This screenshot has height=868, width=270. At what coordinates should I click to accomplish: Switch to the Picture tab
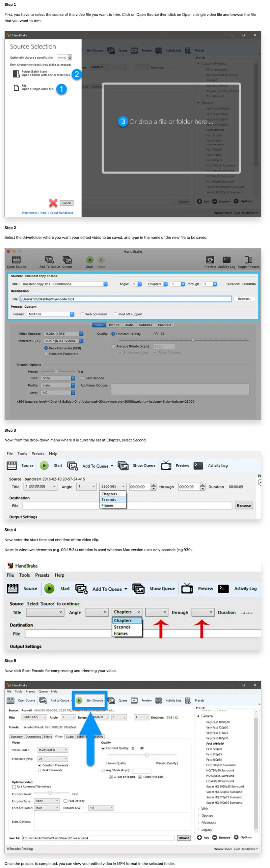coord(114,325)
